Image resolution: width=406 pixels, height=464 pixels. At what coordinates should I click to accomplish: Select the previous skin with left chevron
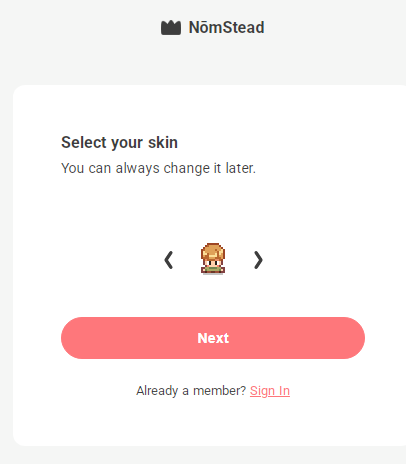click(x=169, y=260)
